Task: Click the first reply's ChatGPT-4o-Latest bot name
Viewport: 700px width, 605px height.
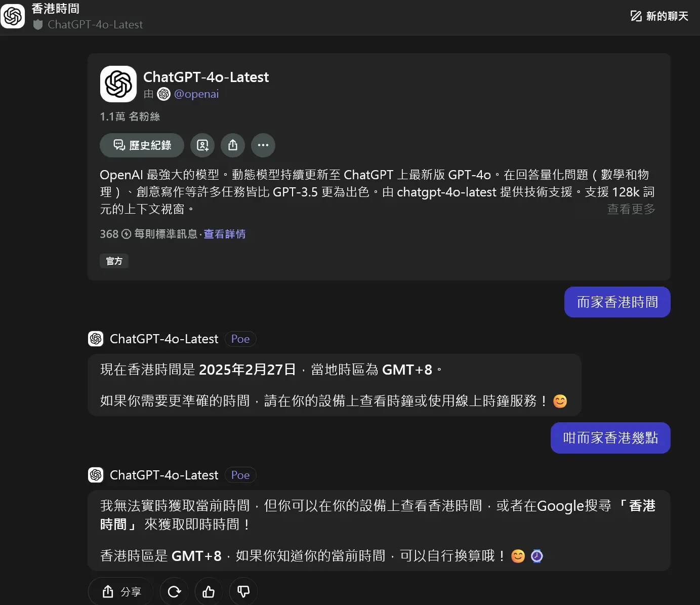Action: (x=164, y=339)
